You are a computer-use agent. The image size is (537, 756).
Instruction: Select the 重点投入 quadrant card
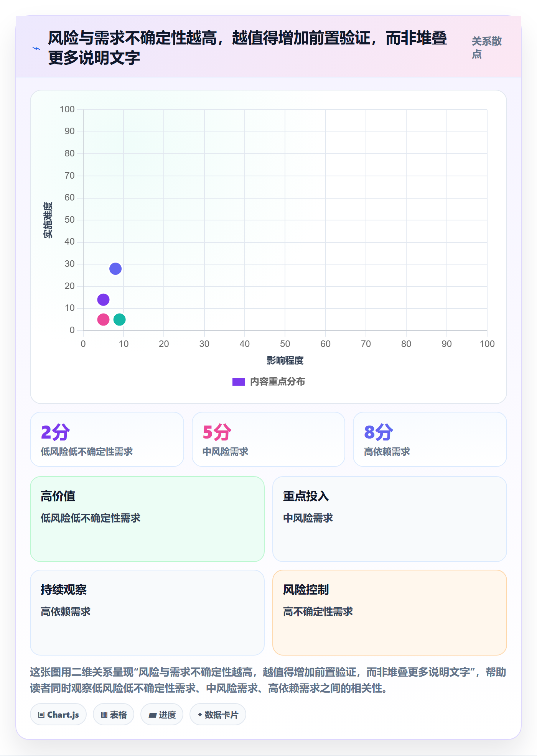pyautogui.click(x=390, y=519)
